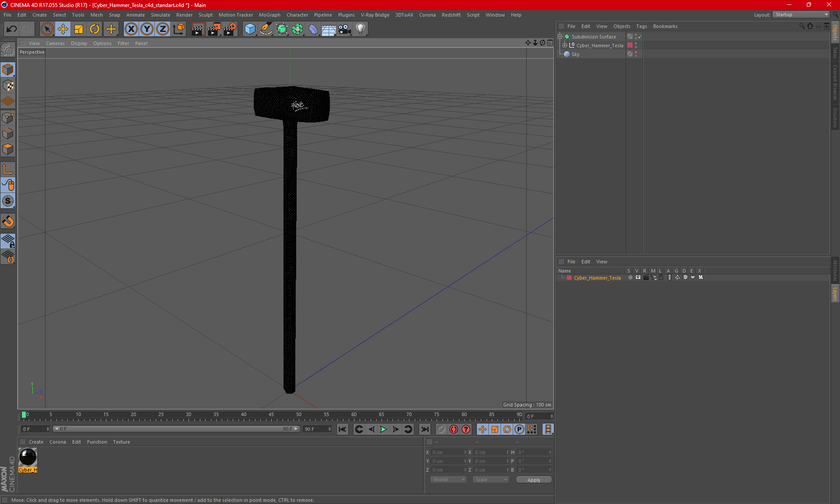This screenshot has height=504, width=840.
Task: Toggle Subdivision Surface enable checkmark
Action: coord(640,37)
